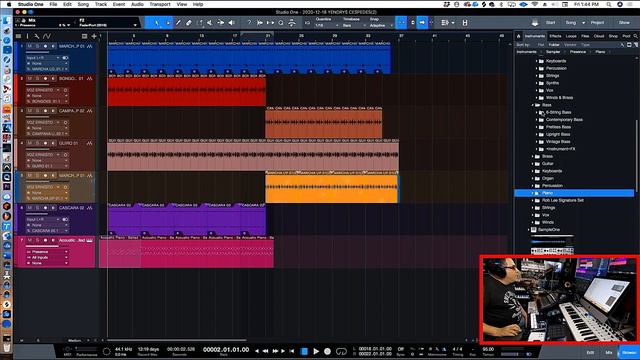Click bar 33 on the timeline ruler
This screenshot has width=640, height=360.
tap(368, 36)
